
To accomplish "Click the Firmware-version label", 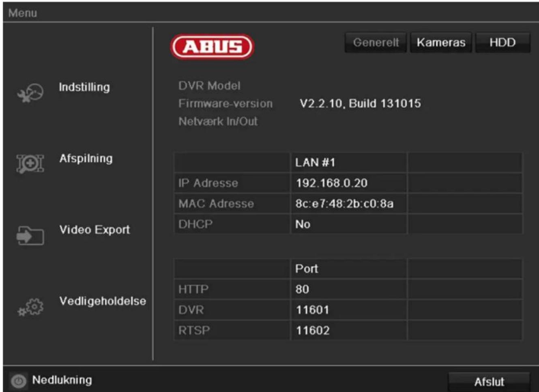I will coord(225,104).
